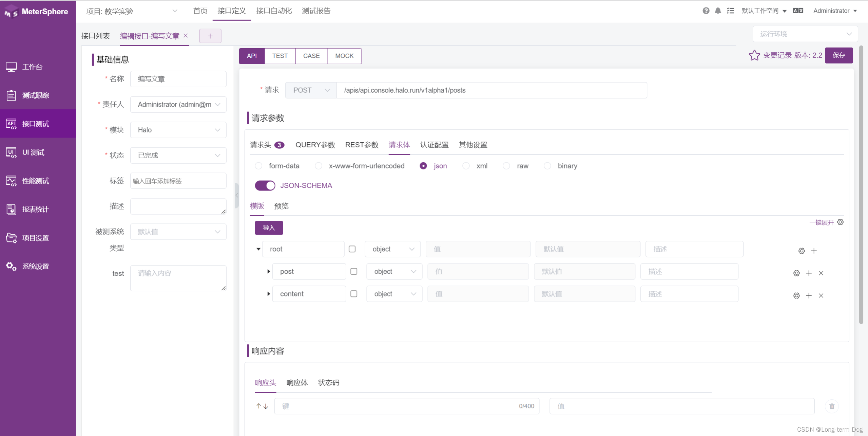Open settings gear for post row

pyautogui.click(x=796, y=273)
